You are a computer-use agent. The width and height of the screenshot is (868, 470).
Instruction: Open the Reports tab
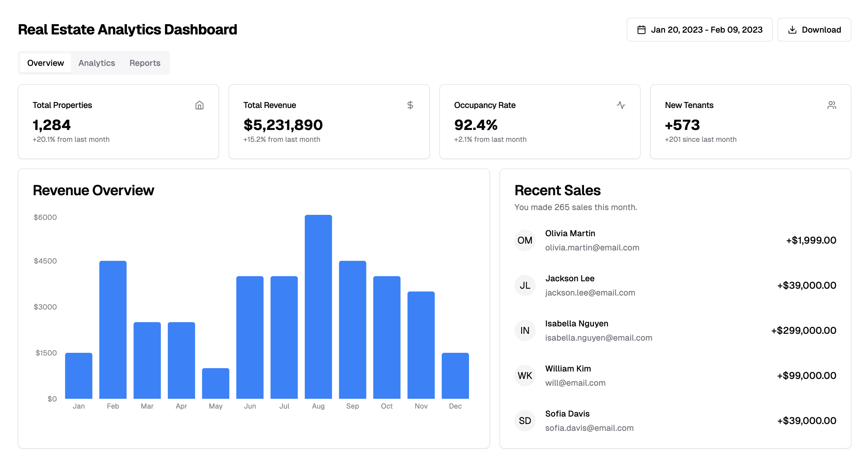pyautogui.click(x=145, y=63)
